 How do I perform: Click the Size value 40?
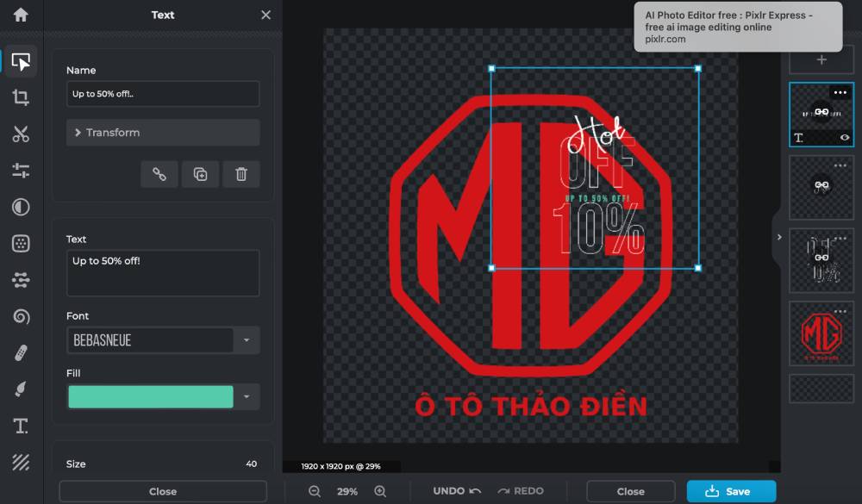pos(251,464)
